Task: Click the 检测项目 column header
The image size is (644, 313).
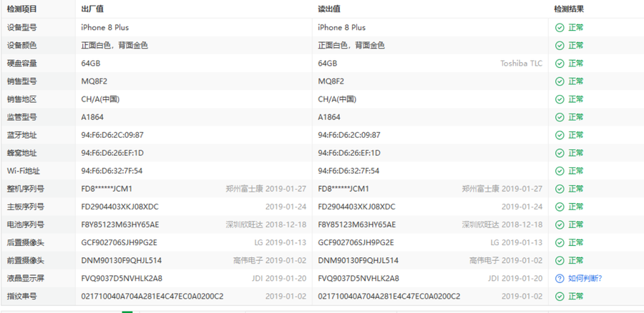Action: tap(21, 9)
